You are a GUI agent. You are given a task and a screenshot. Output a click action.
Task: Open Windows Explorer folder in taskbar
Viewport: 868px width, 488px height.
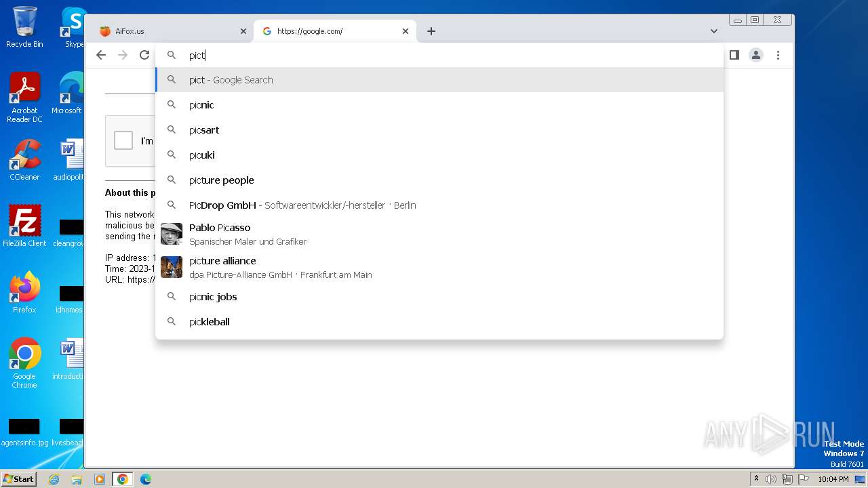point(77,479)
